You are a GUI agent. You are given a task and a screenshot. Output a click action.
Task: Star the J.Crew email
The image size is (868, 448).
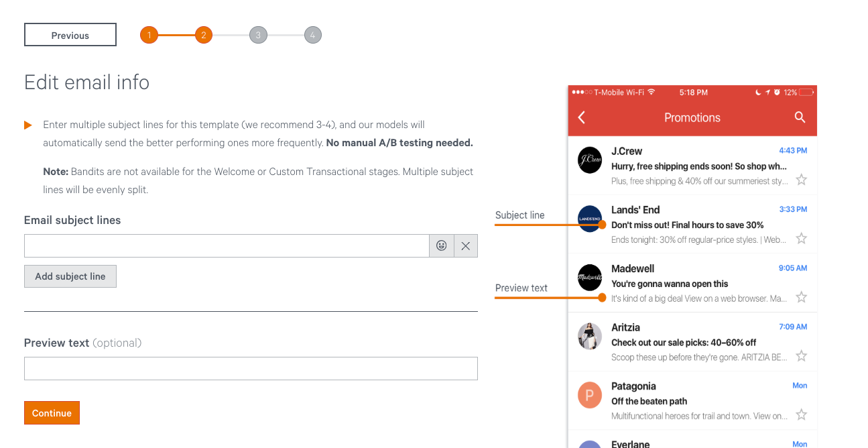click(x=801, y=180)
